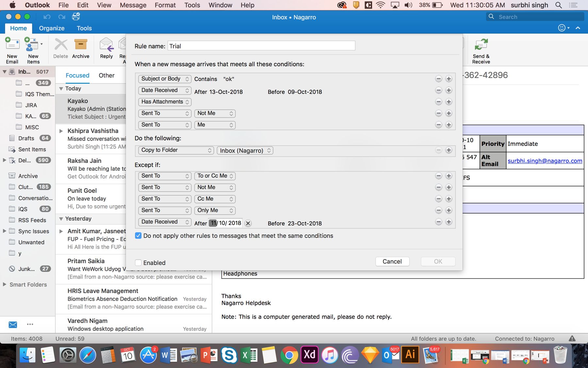The image size is (588, 368).
Task: Click the OK button
Action: [x=438, y=261]
